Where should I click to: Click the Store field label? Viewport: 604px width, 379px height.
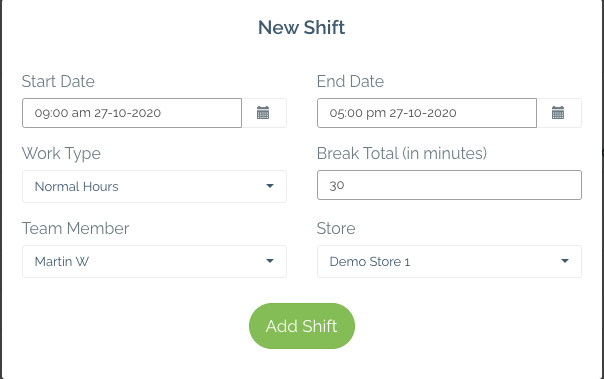point(336,228)
